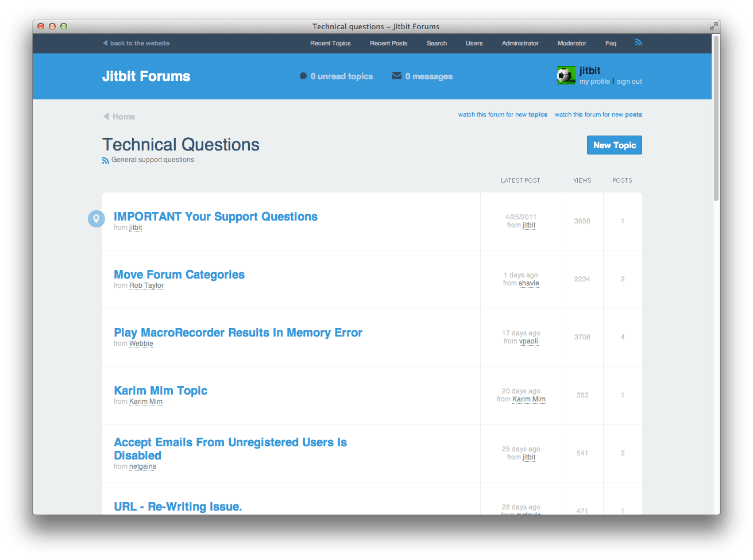753x560 pixels.
Task: Open the Recent Topics menu item
Action: click(330, 43)
